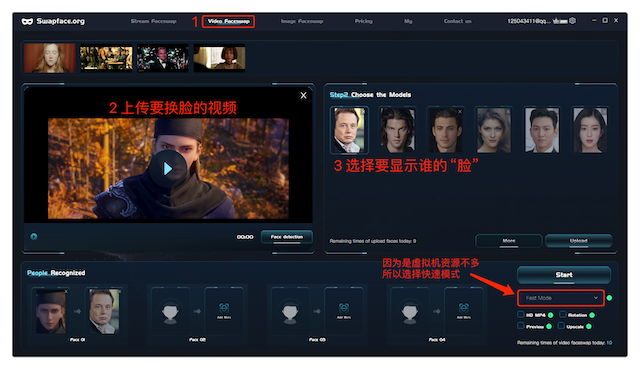The height and width of the screenshot is (369, 640).
Task: Switch to the Stream Faceswap tab
Action: click(153, 21)
